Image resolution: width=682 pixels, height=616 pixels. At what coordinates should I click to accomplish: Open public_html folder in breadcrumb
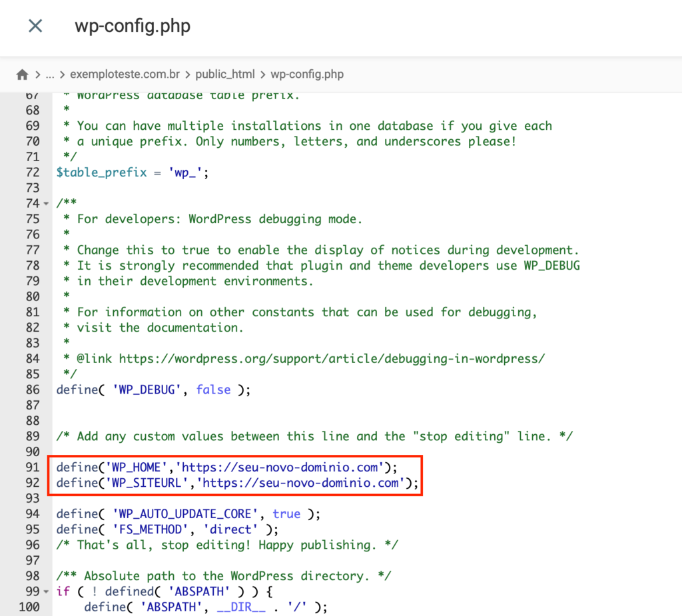point(225,75)
